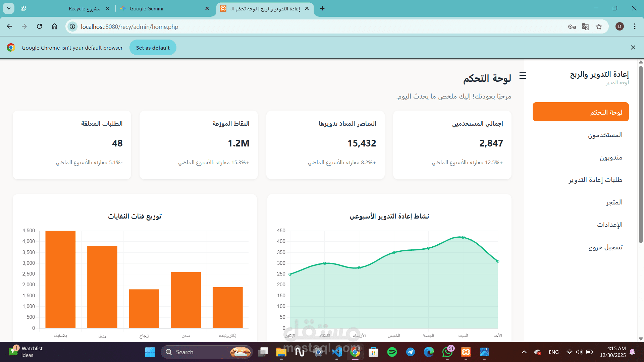
Task: Open the Google Translate page icon
Action: coord(585,26)
